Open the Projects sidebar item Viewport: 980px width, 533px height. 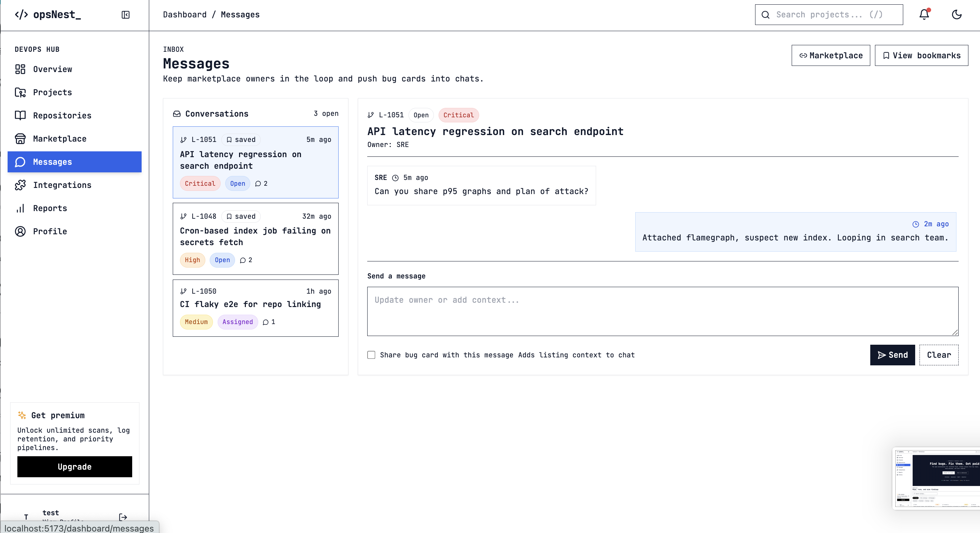coord(52,92)
